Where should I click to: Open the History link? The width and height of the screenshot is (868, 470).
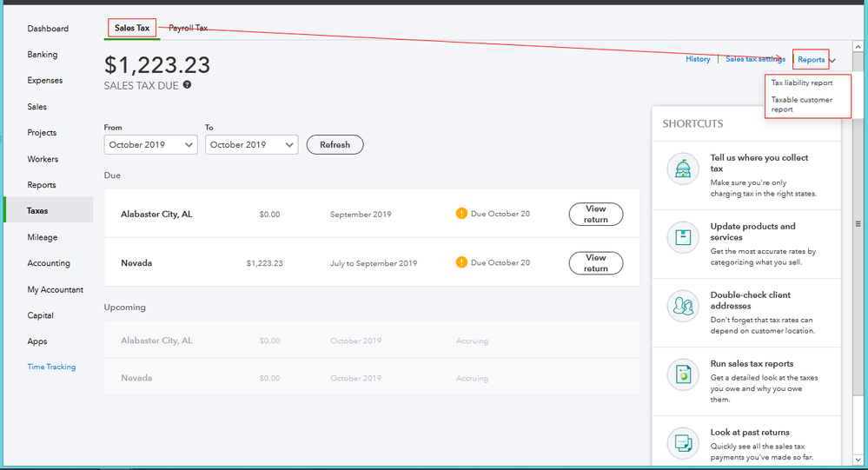pos(698,59)
